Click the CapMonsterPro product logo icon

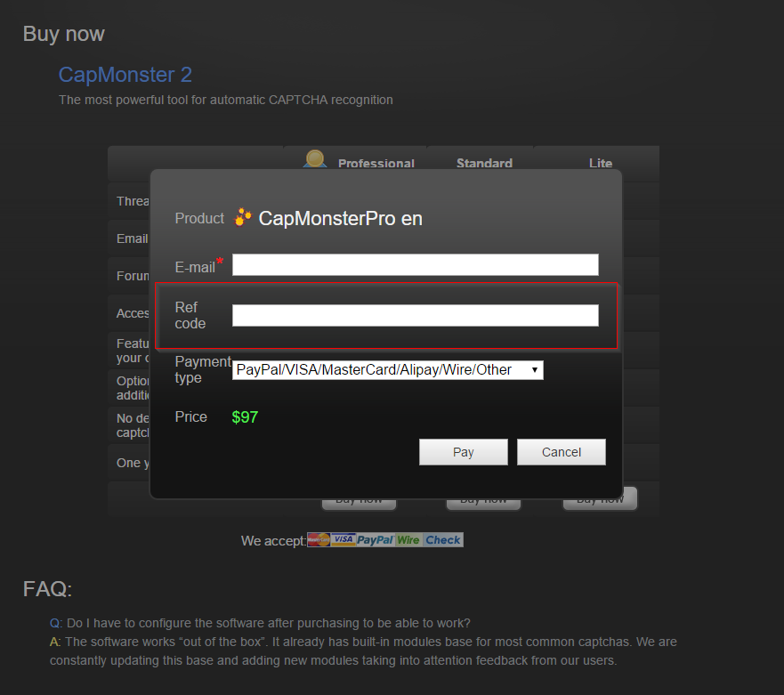(243, 217)
